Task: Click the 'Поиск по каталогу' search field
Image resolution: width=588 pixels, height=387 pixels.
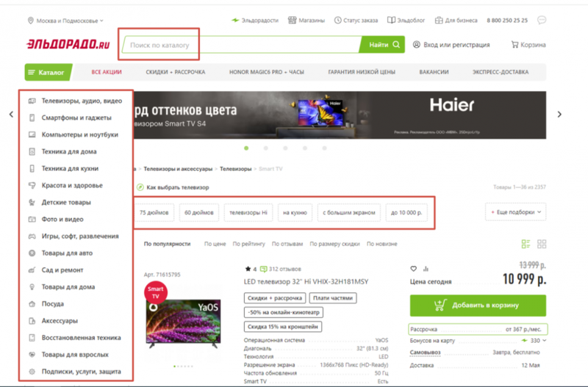Action: 240,45
